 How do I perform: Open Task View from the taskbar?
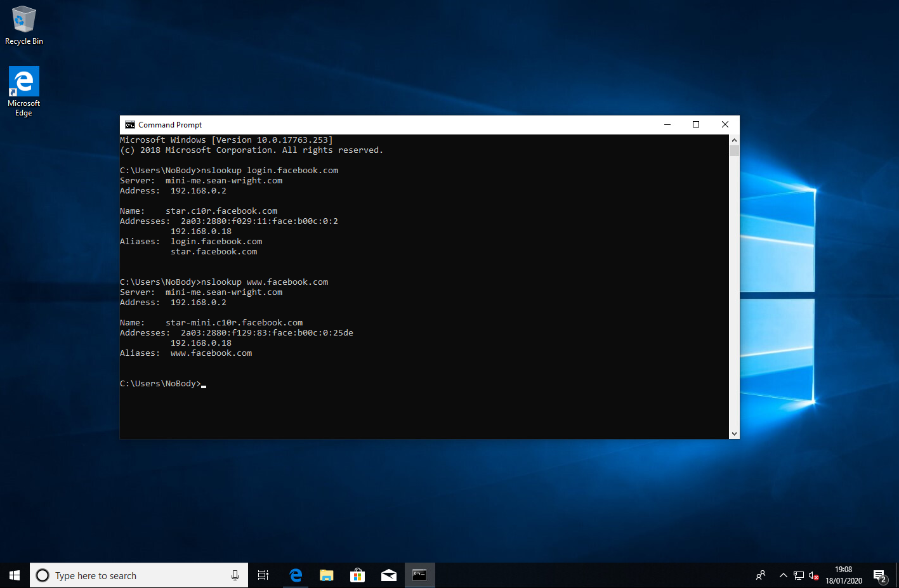click(263, 575)
